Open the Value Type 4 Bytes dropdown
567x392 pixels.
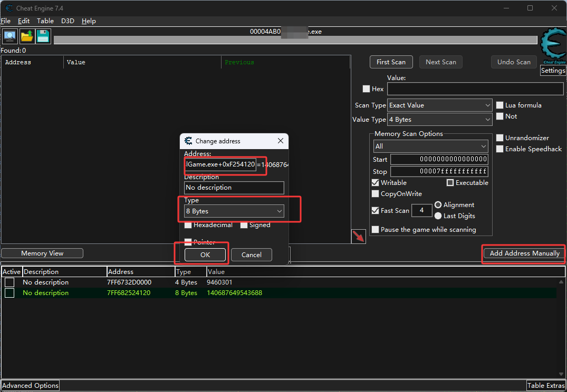pos(440,120)
